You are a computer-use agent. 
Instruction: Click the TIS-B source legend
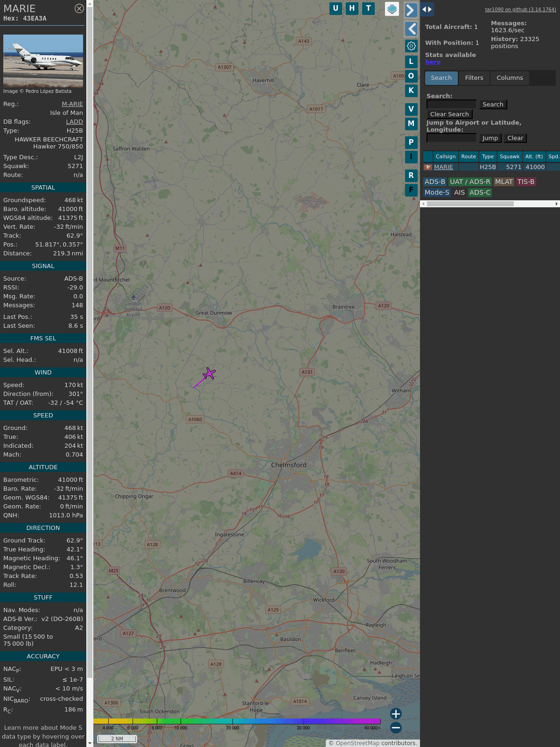(x=526, y=182)
